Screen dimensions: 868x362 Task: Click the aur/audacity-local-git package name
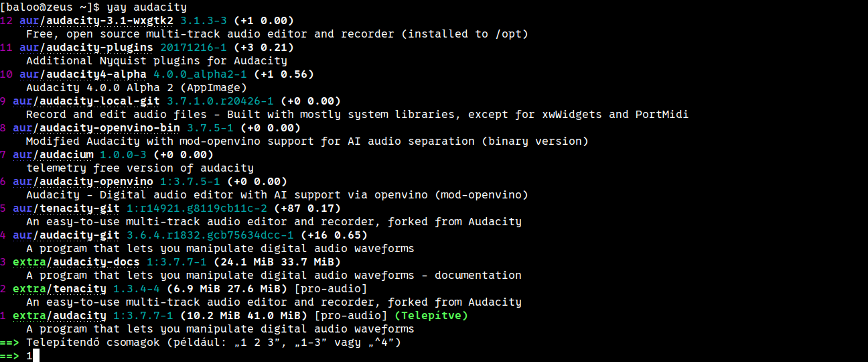click(x=86, y=101)
